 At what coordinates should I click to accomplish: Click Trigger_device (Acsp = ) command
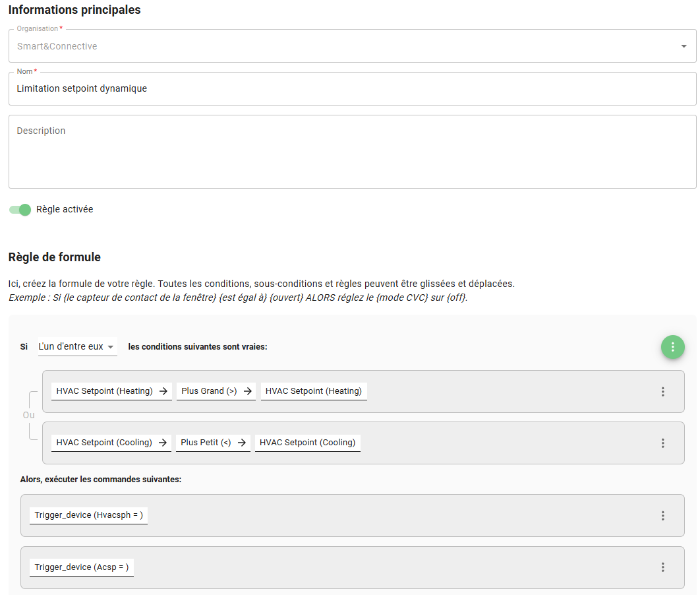82,567
